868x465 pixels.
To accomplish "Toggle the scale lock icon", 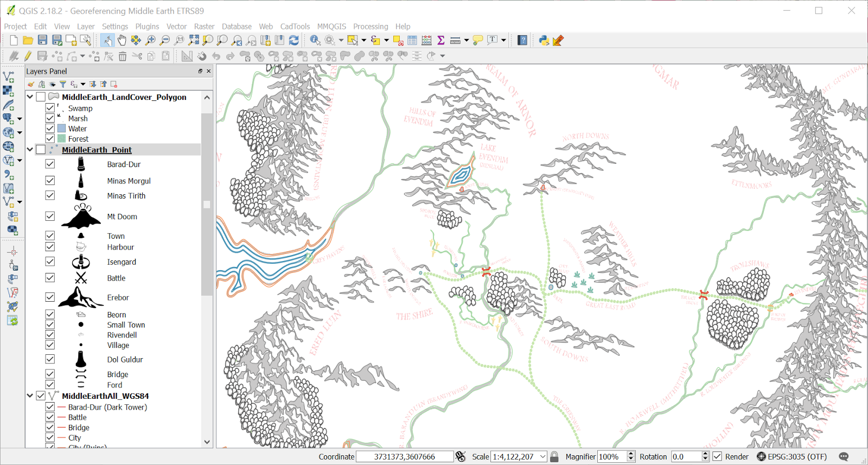I will (554, 457).
